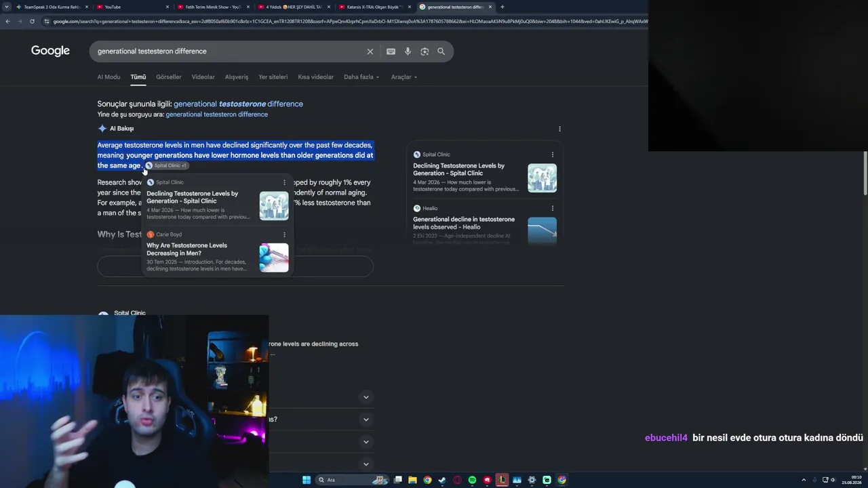Image resolution: width=868 pixels, height=488 pixels.
Task: Open Opera GX from the taskbar
Action: [x=457, y=480]
